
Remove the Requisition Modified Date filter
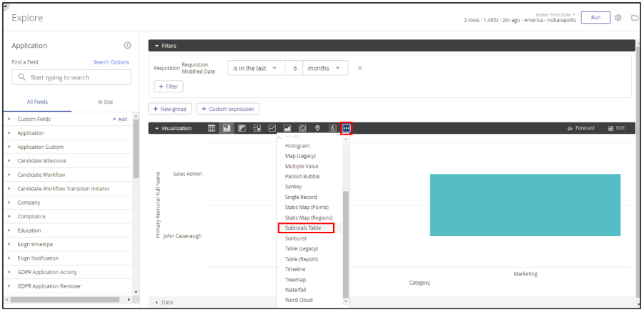360,68
